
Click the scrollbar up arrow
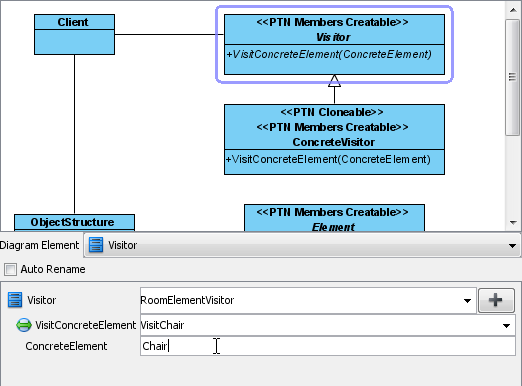[x=513, y=10]
